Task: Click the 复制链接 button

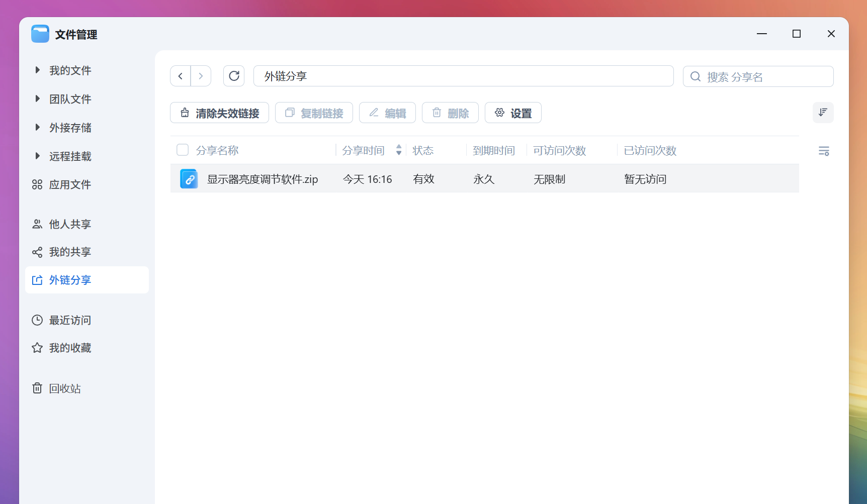Action: pyautogui.click(x=314, y=113)
